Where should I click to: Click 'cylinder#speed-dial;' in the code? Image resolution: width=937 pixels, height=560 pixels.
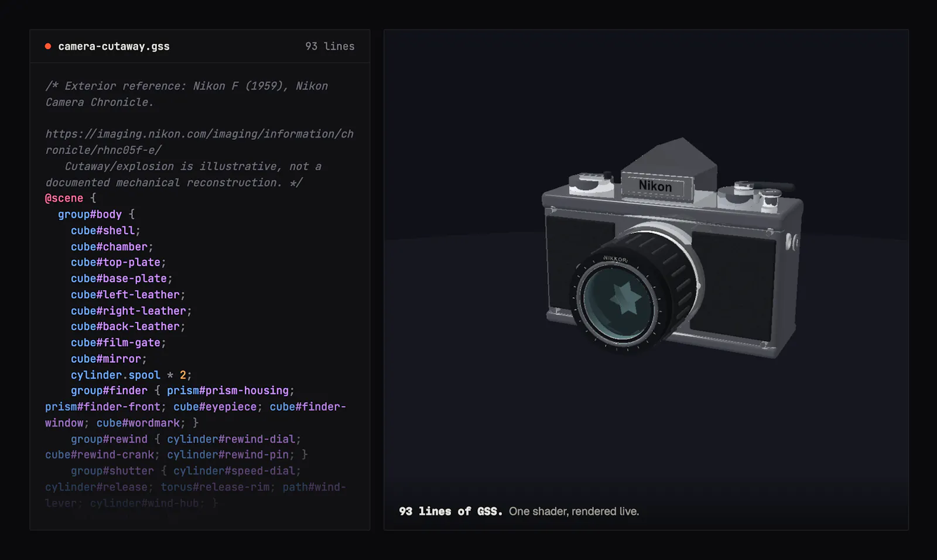pos(237,471)
